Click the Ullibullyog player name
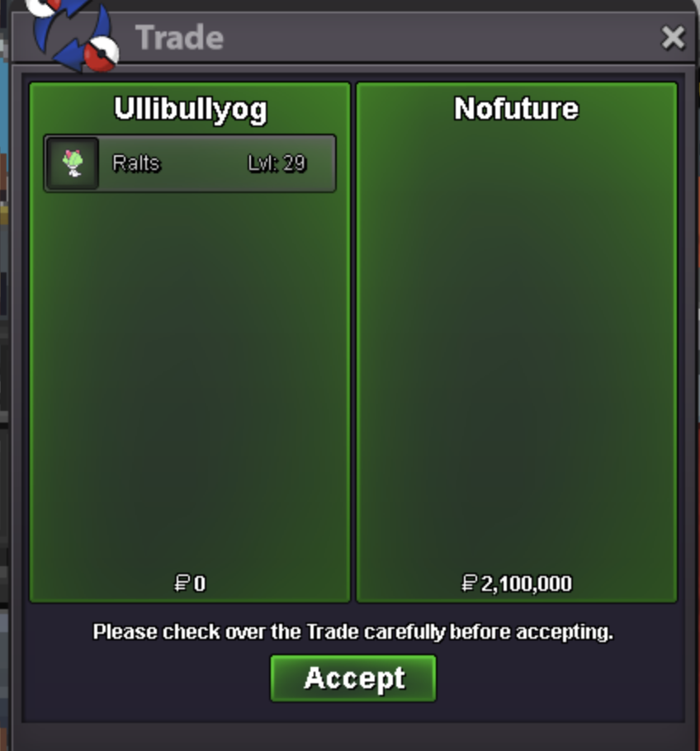700x751 pixels. click(190, 110)
